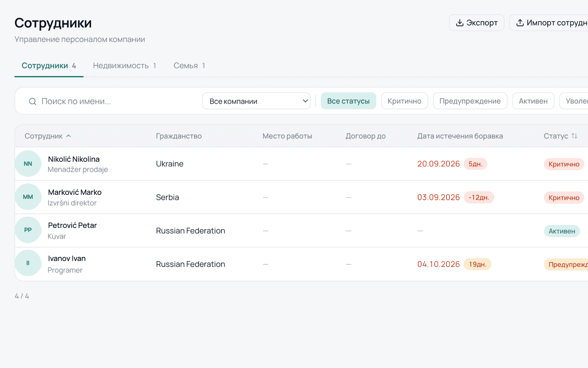Click the Импорт upload icon
The height and width of the screenshot is (368, 588).
tap(520, 23)
